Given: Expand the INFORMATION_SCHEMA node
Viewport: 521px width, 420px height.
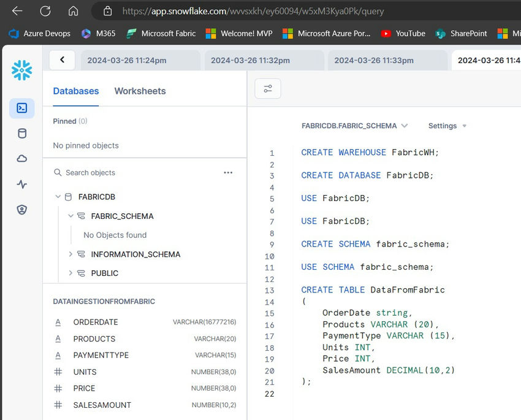Looking at the screenshot, I should pyautogui.click(x=70, y=254).
